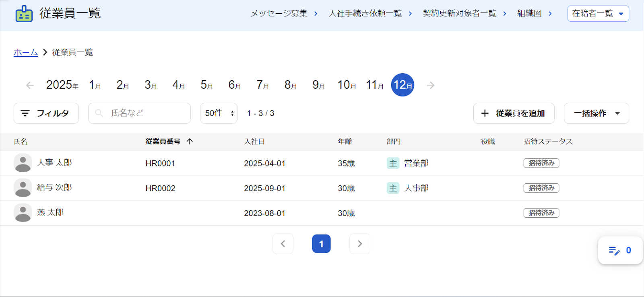Click employee number HR0001
This screenshot has height=297, width=644.
pyautogui.click(x=160, y=164)
